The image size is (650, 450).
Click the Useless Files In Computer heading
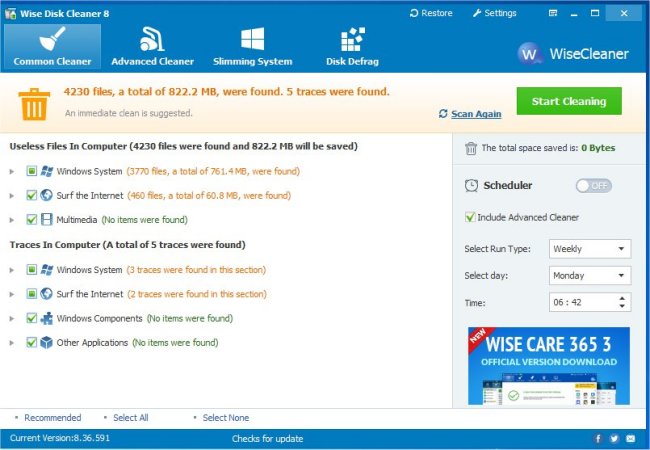pyautogui.click(x=184, y=146)
